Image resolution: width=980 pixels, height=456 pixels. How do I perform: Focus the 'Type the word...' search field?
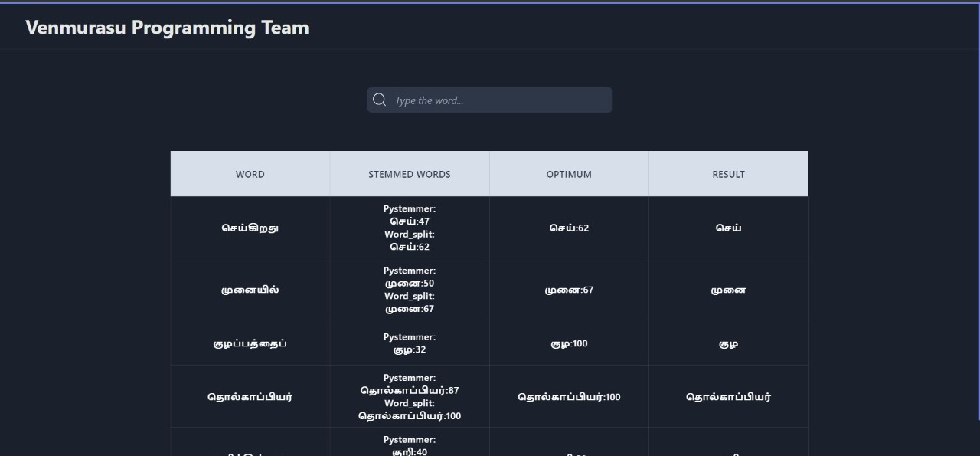(x=489, y=100)
